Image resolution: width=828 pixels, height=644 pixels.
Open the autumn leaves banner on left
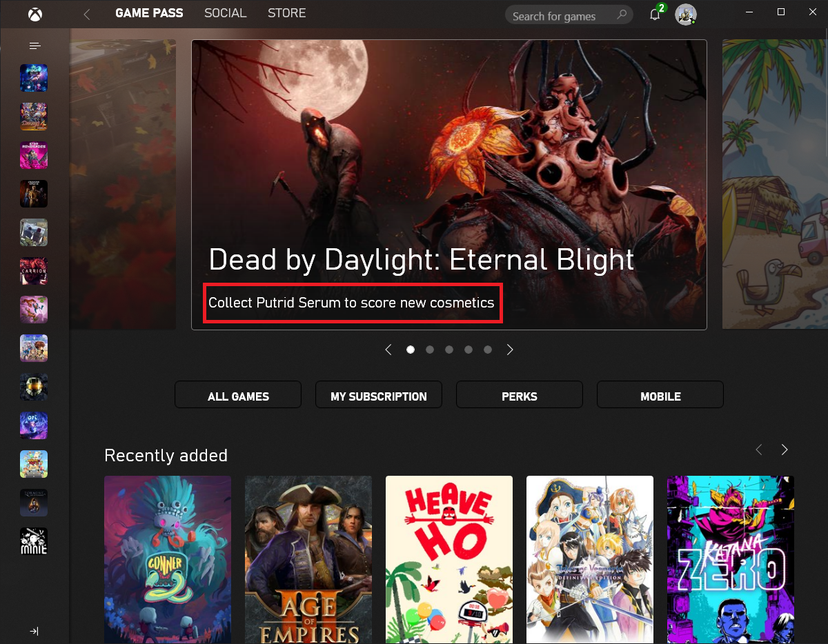coord(123,184)
